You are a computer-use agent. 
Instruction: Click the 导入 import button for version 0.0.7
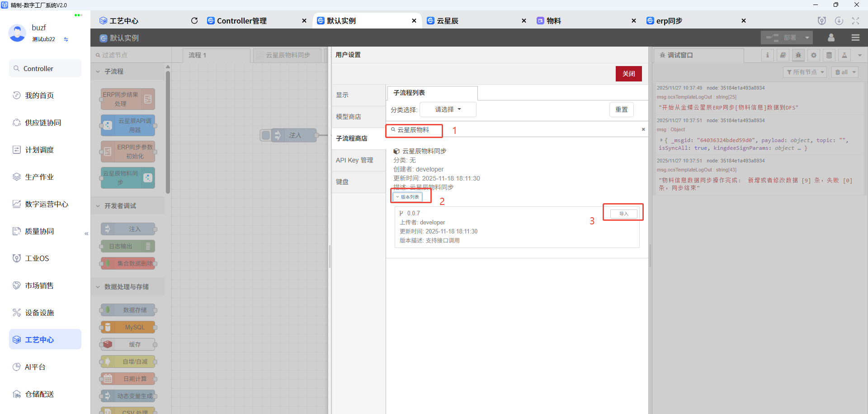pyautogui.click(x=623, y=213)
